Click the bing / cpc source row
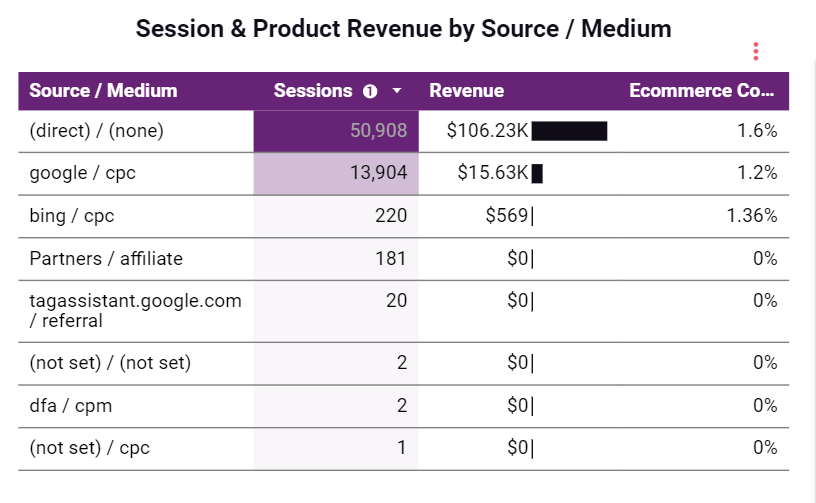Image resolution: width=816 pixels, height=503 pixels. tap(73, 216)
